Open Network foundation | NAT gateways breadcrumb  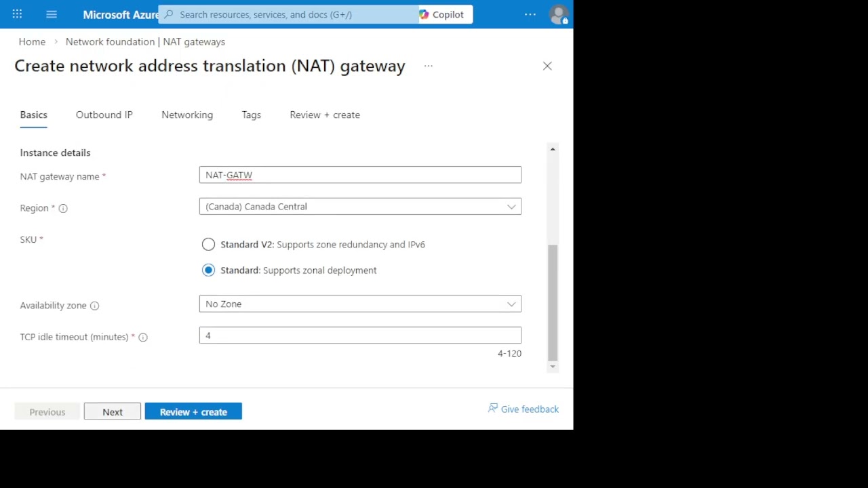tap(145, 42)
